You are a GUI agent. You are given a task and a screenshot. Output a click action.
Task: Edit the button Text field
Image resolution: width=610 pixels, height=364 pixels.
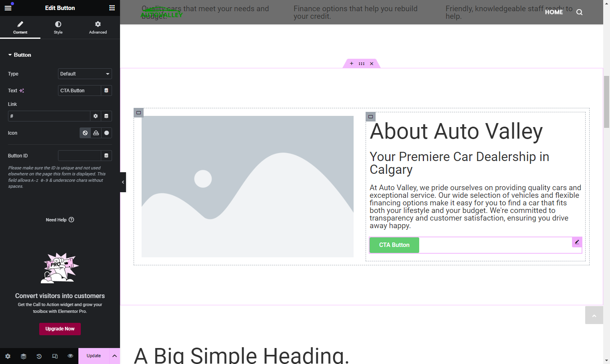[79, 91]
